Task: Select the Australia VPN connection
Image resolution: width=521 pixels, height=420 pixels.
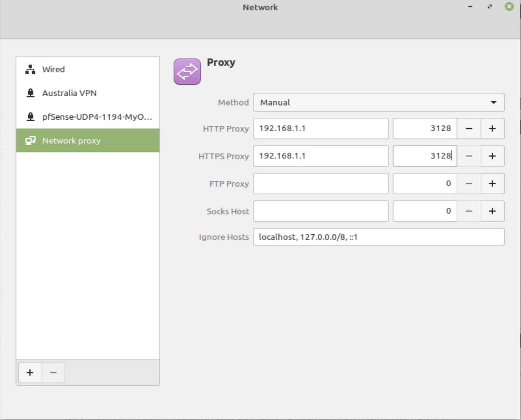Action: click(x=69, y=93)
